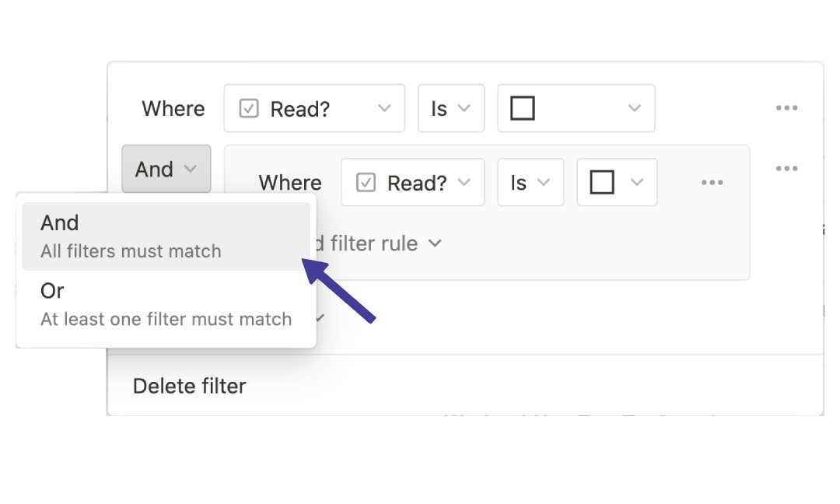Image resolution: width=840 pixels, height=504 pixels.
Task: Click the ellipsis menu on the top filter rule
Action: pyautogui.click(x=786, y=108)
